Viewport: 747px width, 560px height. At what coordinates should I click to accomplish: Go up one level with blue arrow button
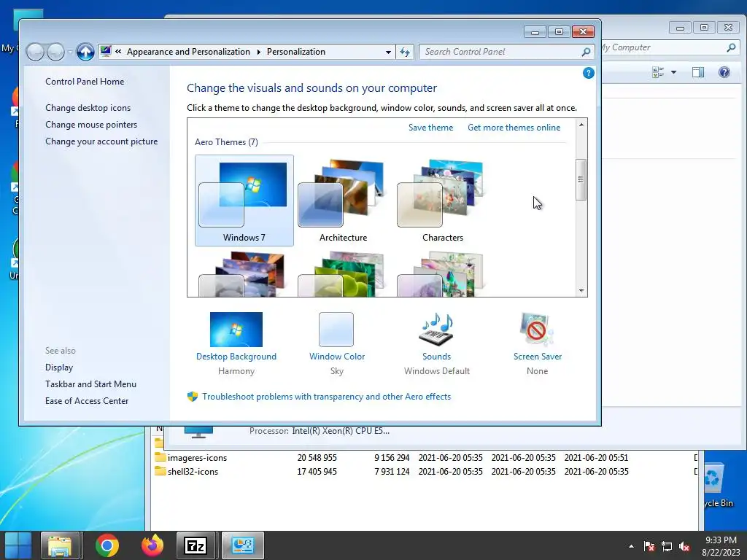point(85,52)
